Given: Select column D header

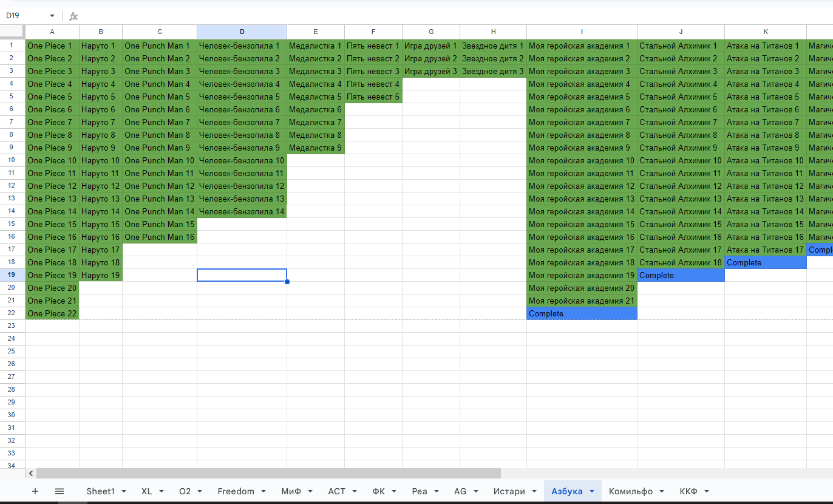Looking at the screenshot, I should pyautogui.click(x=242, y=32).
